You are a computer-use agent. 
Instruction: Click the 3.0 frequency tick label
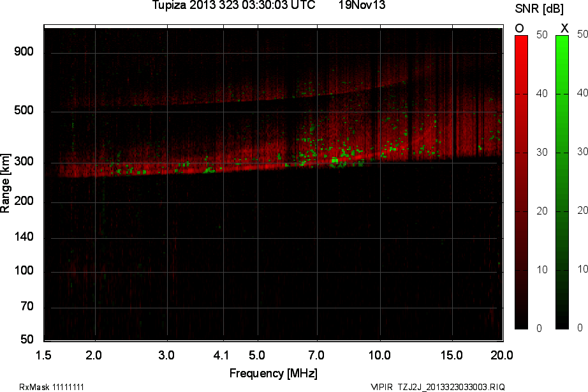pyautogui.click(x=166, y=355)
